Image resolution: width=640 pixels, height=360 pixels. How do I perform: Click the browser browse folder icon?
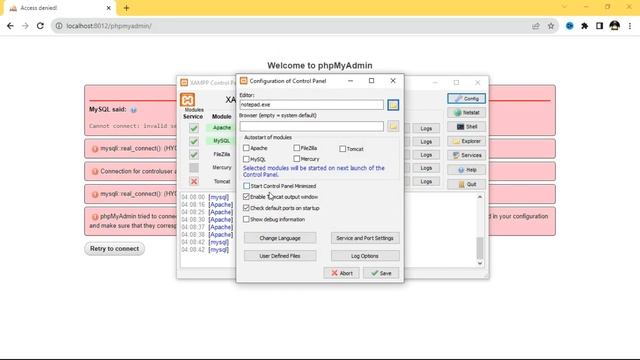coord(393,126)
